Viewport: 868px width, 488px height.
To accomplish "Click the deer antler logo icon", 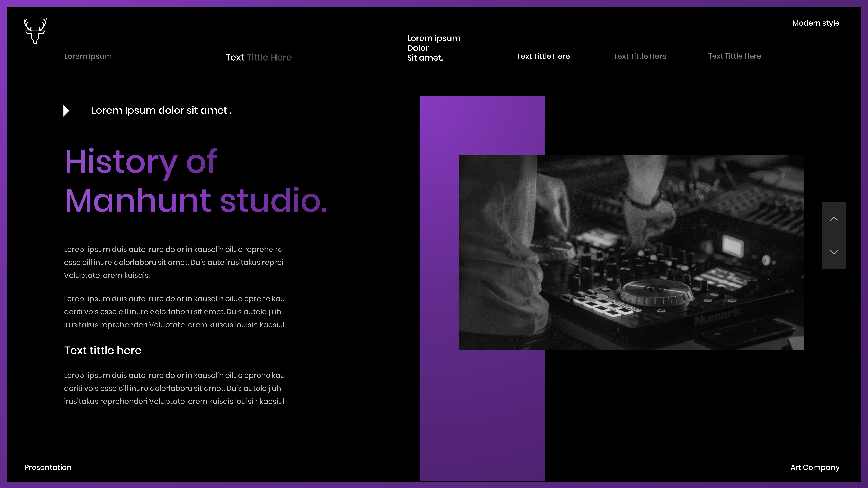I will pos(35,31).
